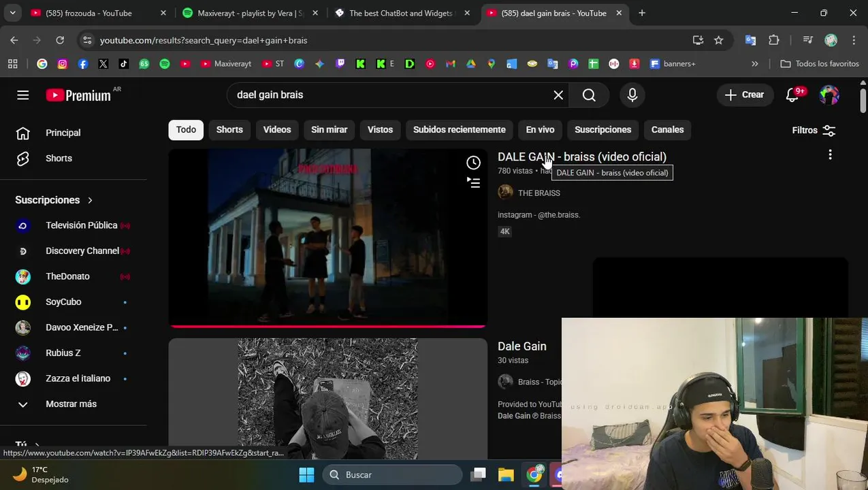Select the Shorts filter chip
This screenshot has height=490, width=868.
(229, 130)
